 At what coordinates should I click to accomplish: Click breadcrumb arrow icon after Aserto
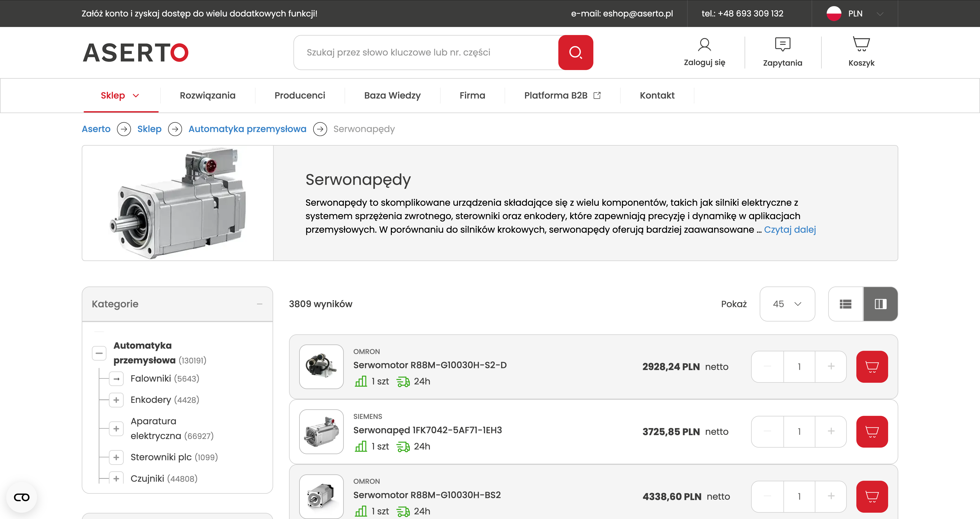124,129
